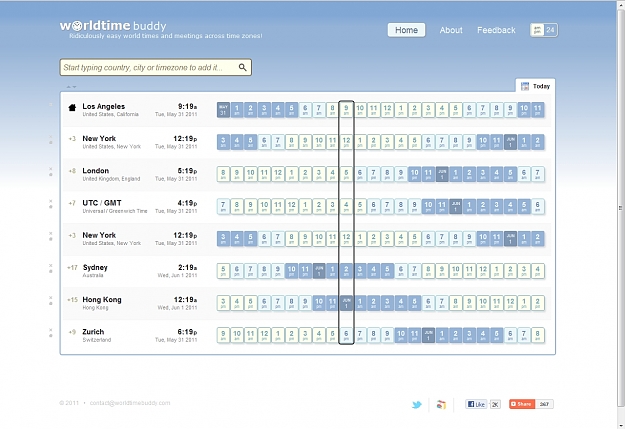The height and width of the screenshot is (429, 625).
Task: Click the JUN 1 date cell in Zurich row
Action: coord(428,335)
